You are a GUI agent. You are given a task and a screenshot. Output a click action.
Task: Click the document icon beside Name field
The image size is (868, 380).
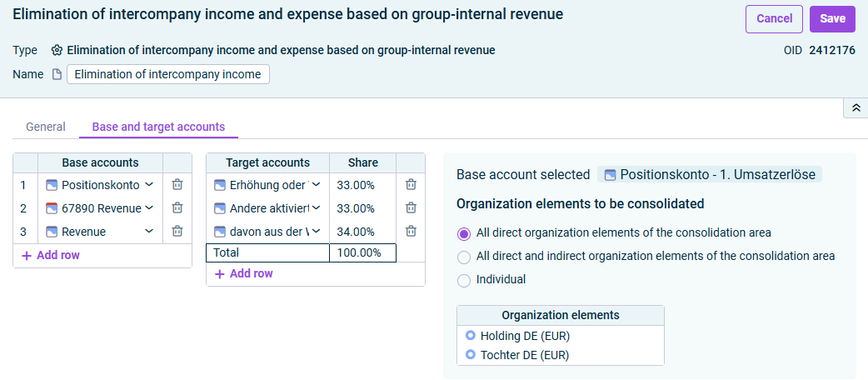(57, 74)
